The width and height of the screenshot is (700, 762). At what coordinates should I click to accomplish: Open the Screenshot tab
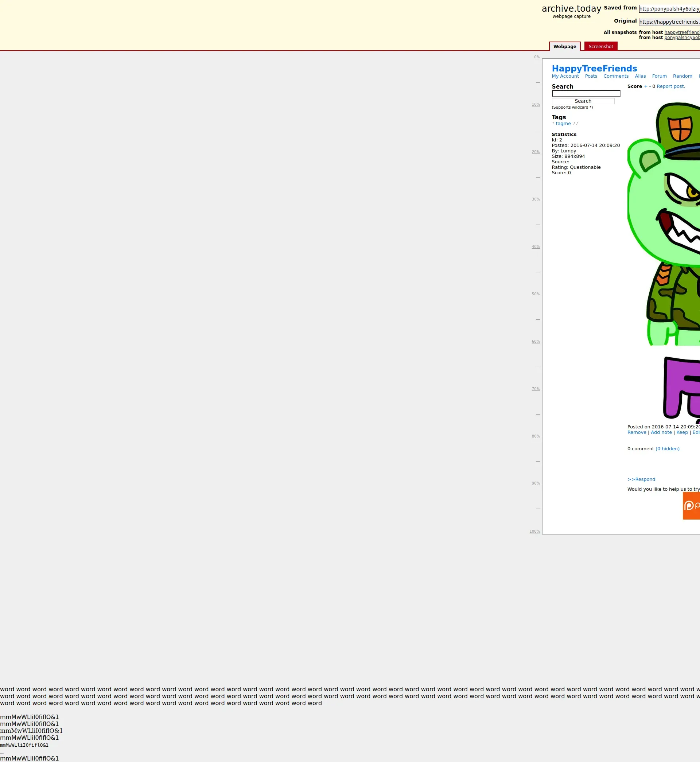(x=600, y=47)
